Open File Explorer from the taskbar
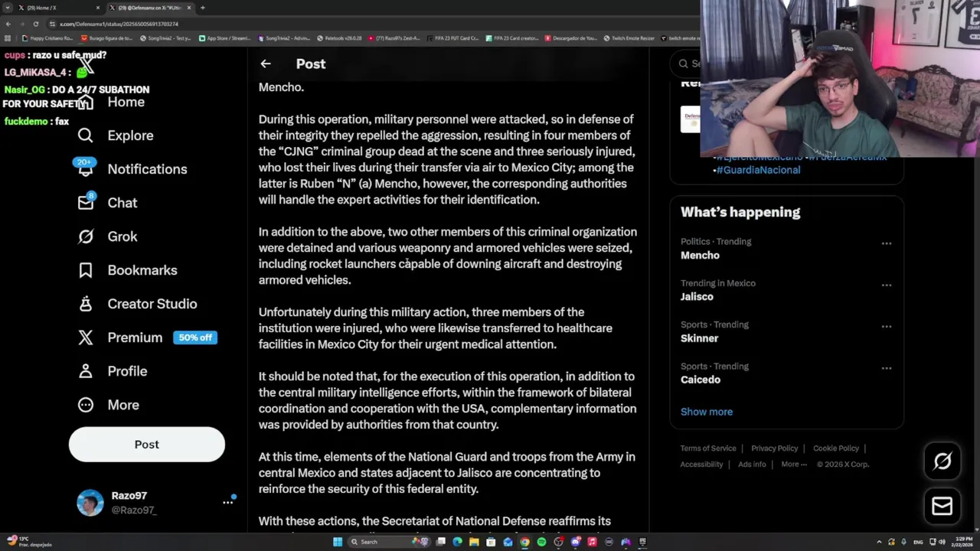This screenshot has height=551, width=980. click(x=474, y=542)
